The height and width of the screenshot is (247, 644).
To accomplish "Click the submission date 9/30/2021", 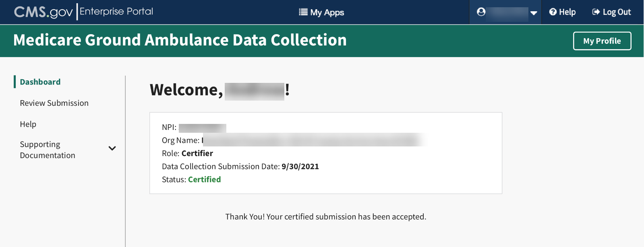I will (300, 167).
